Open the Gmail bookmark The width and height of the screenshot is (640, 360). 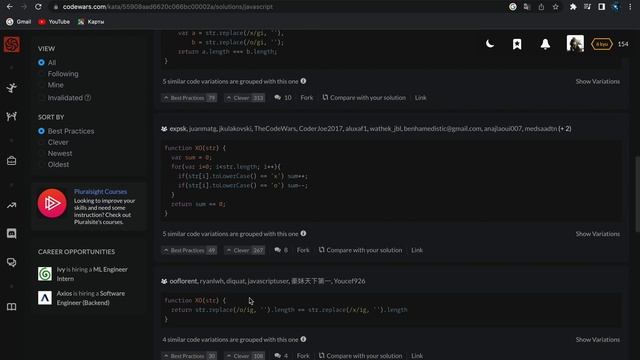[19, 22]
